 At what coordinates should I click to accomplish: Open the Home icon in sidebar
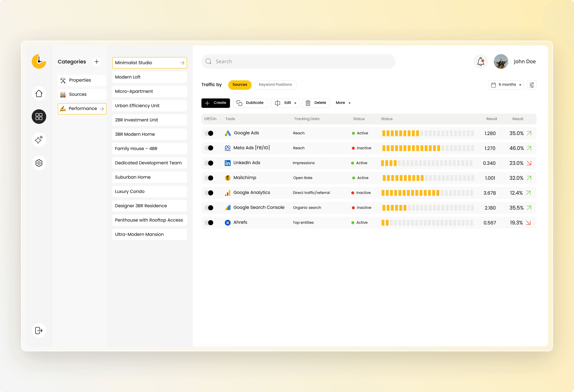click(39, 93)
